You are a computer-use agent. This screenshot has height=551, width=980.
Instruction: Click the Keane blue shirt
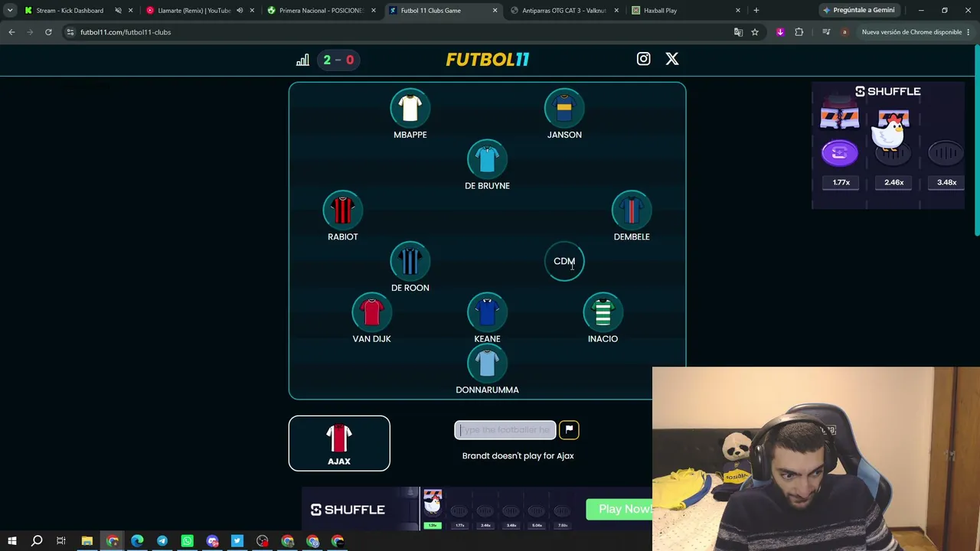(487, 312)
